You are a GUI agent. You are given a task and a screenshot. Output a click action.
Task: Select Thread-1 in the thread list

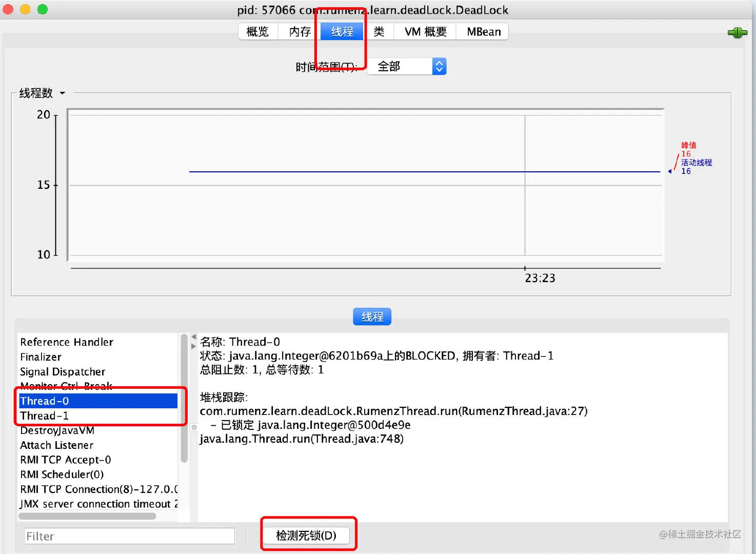[98, 415]
